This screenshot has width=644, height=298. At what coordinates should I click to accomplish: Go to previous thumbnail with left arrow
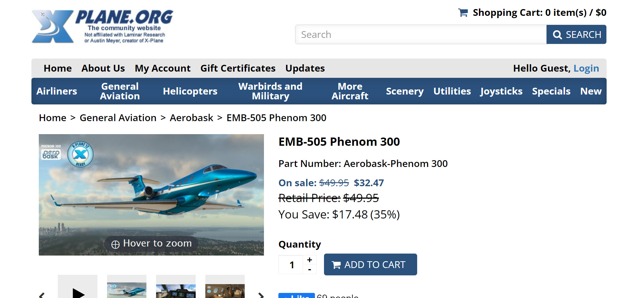42,295
